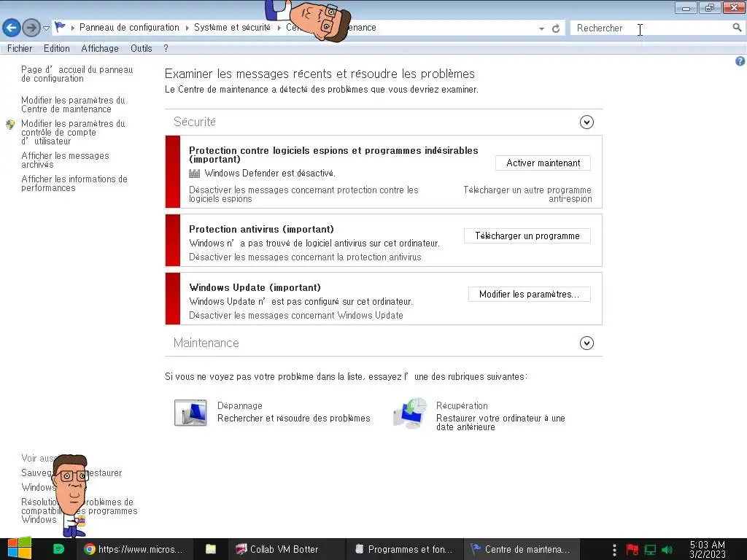This screenshot has width=747, height=560.
Task: Click Télécharger un autre programme anti-espion
Action: click(527, 194)
